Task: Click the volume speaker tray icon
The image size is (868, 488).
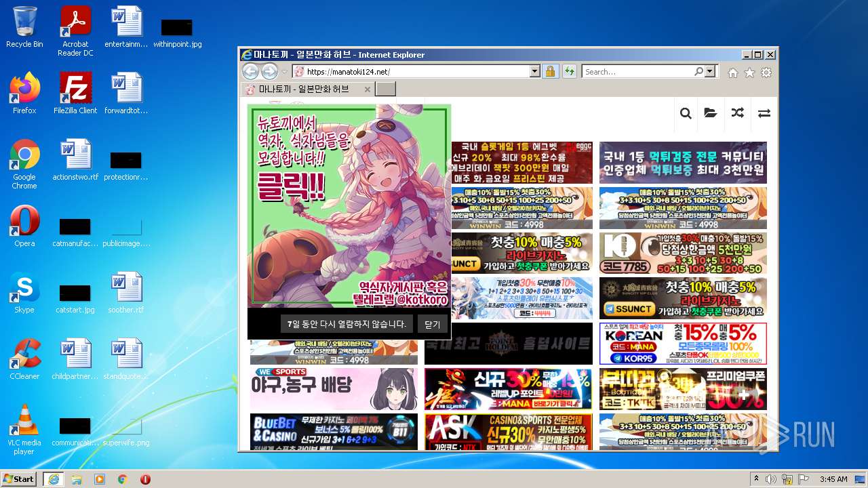Action: click(771, 479)
